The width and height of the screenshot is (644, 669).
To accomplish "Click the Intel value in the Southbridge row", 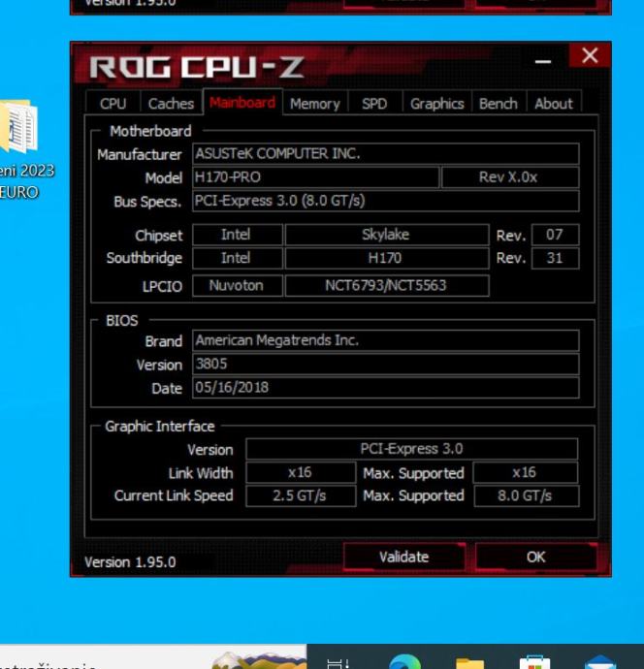I will coord(238,258).
